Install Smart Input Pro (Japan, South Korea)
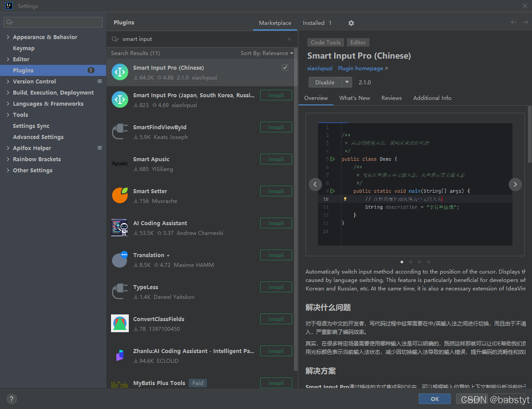Screen dimensions: 532x409 click(276, 95)
